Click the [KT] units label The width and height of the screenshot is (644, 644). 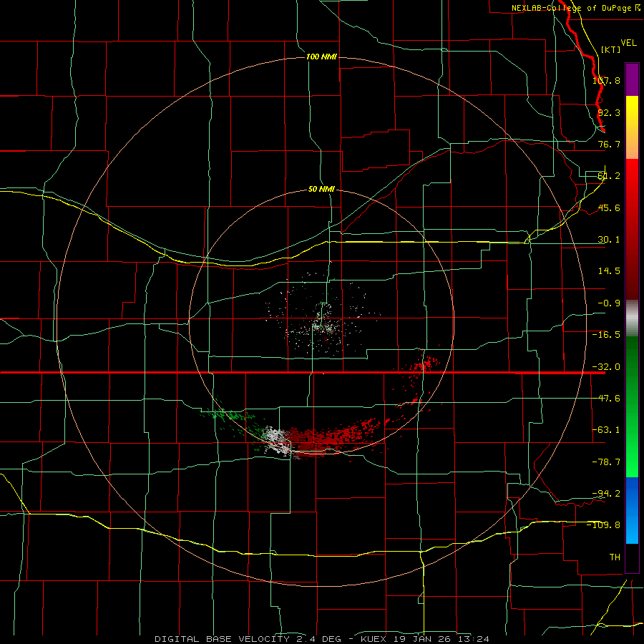610,49
